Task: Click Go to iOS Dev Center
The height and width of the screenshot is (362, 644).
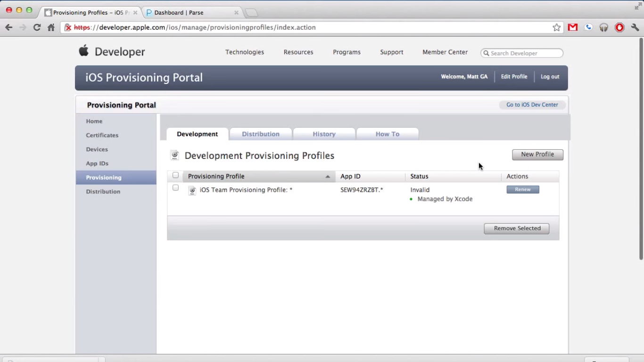Action: coord(532,105)
